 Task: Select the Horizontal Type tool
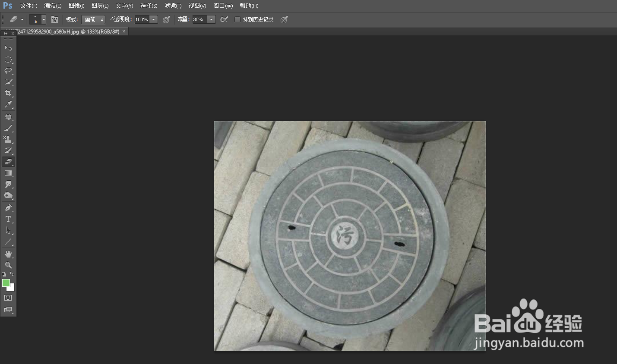8,219
